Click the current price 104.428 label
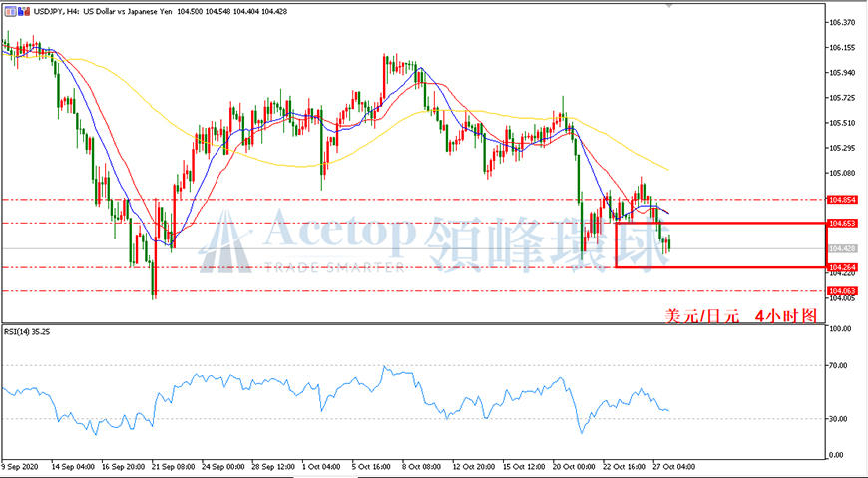The image size is (868, 478). coord(840,248)
